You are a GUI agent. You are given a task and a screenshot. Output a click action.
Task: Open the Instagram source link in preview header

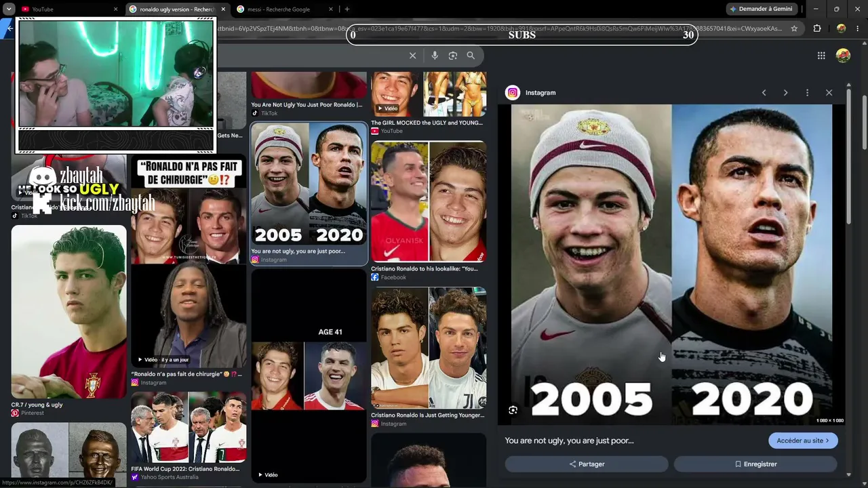coord(540,93)
